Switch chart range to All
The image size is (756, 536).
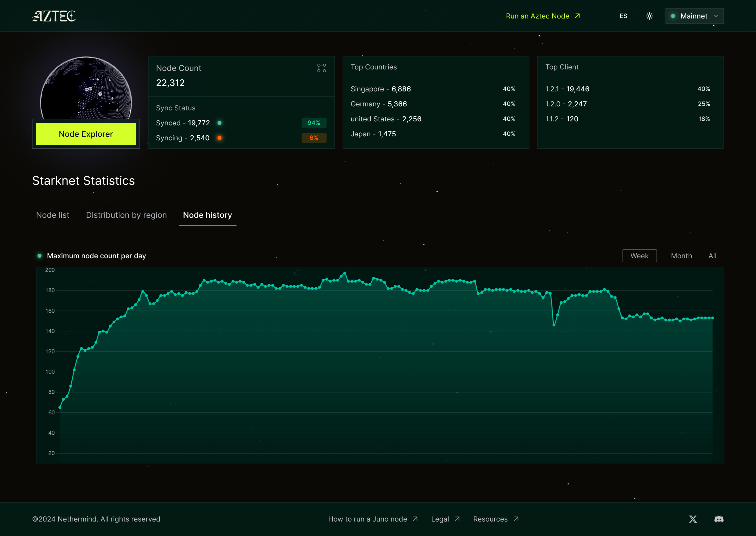pyautogui.click(x=712, y=256)
